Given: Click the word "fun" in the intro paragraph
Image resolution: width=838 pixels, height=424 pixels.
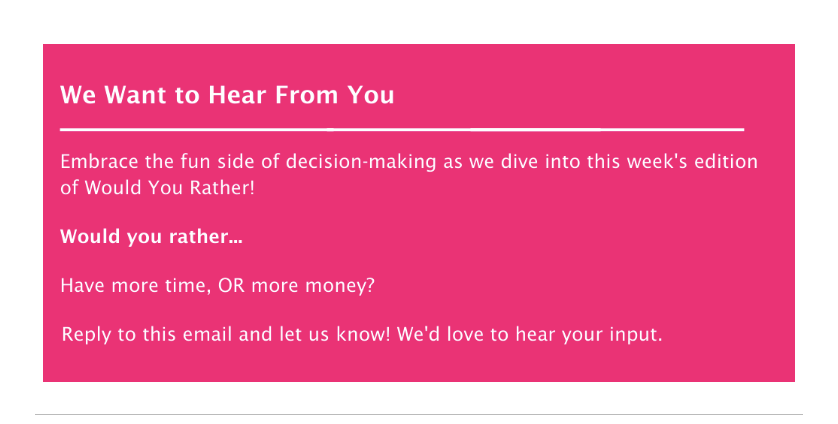Looking at the screenshot, I should click(195, 161).
